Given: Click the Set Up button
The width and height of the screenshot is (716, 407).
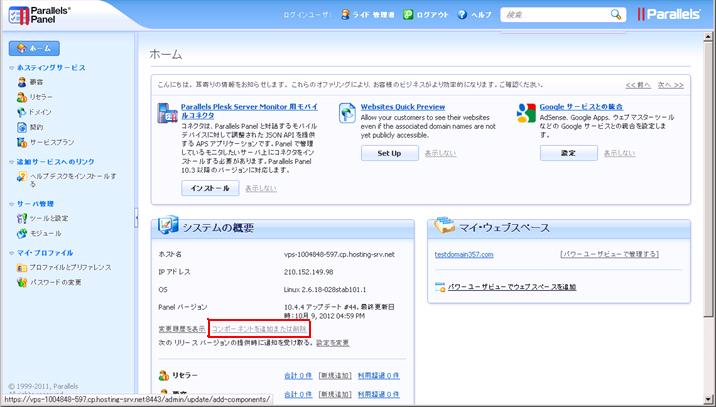Looking at the screenshot, I should 390,153.
